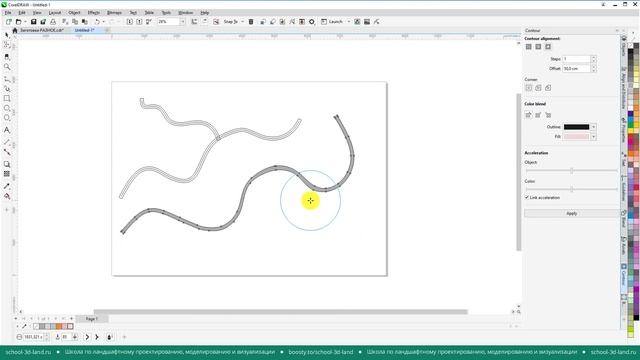The width and height of the screenshot is (640, 360).
Task: Click the Save icon
Action: [33, 22]
